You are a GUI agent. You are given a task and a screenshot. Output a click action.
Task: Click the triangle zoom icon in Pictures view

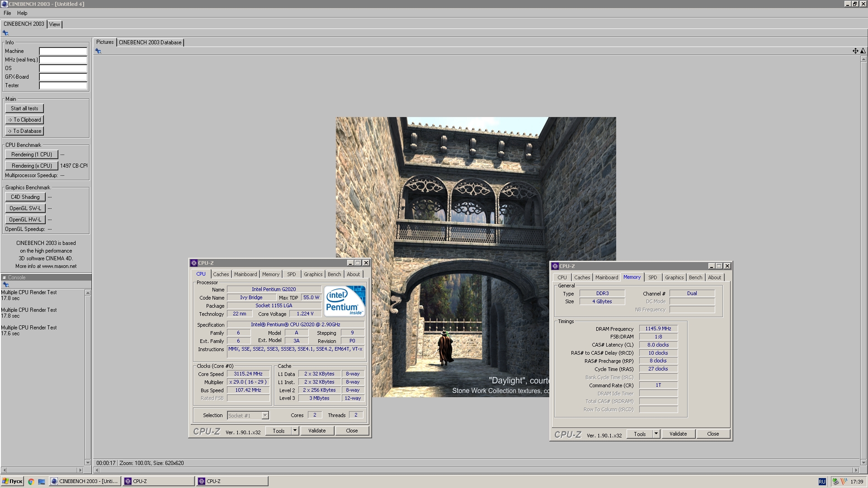863,51
